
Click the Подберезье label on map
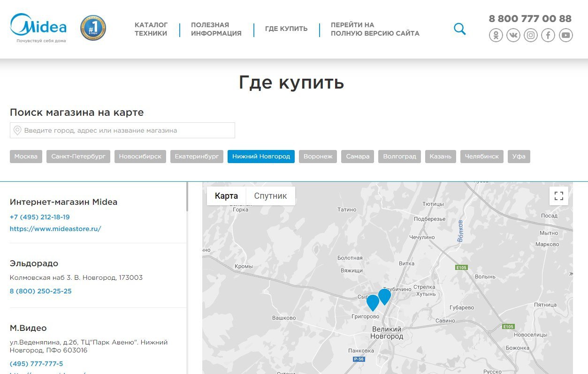tap(430, 219)
